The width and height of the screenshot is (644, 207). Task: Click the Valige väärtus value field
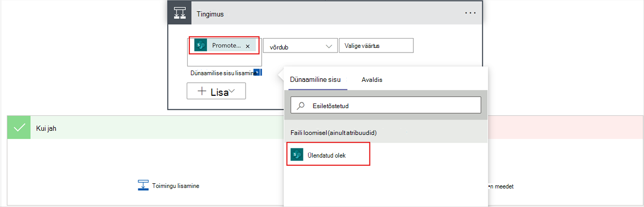tap(376, 45)
